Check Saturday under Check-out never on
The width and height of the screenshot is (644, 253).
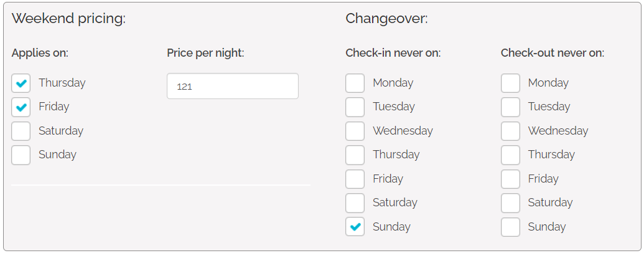point(510,203)
